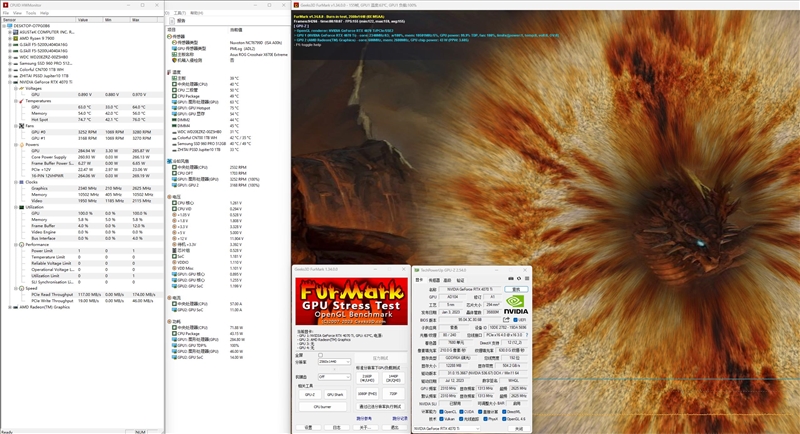Click the GPU name field in GPU-Z
The image size is (800, 434).
tap(470, 289)
